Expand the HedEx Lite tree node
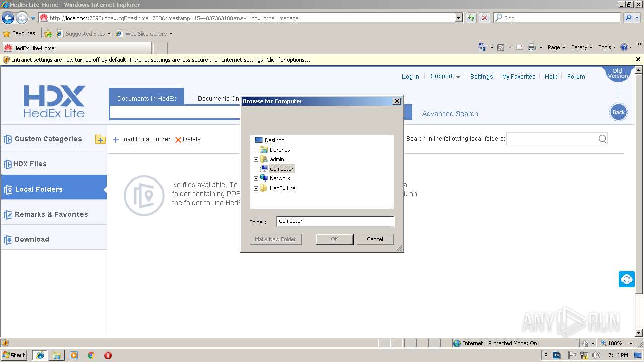The width and height of the screenshot is (644, 362). (256, 188)
